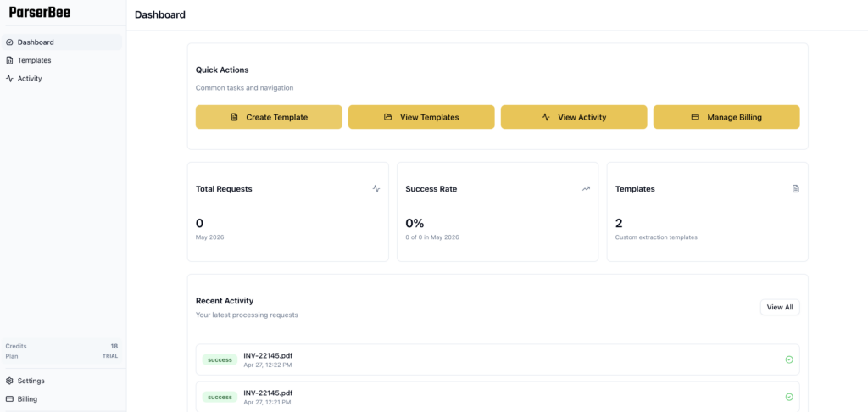Click the Success Rate card title
This screenshot has width=868, height=412.
click(431, 189)
